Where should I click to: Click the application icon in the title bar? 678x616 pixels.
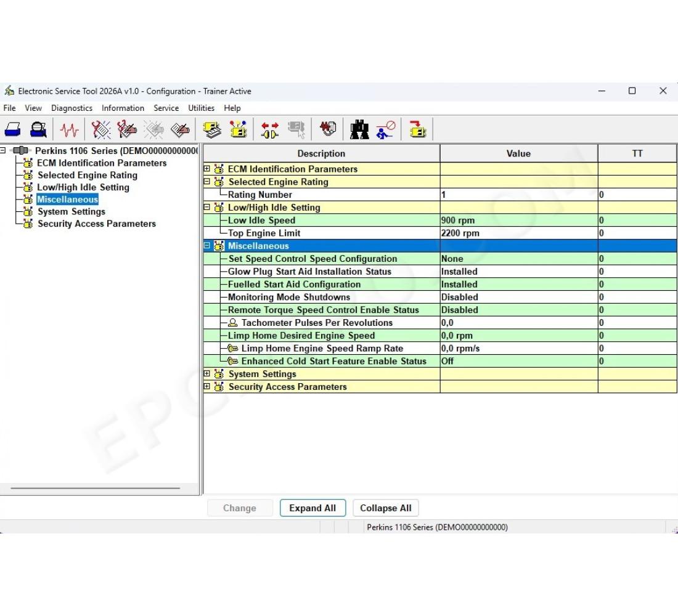click(x=9, y=91)
